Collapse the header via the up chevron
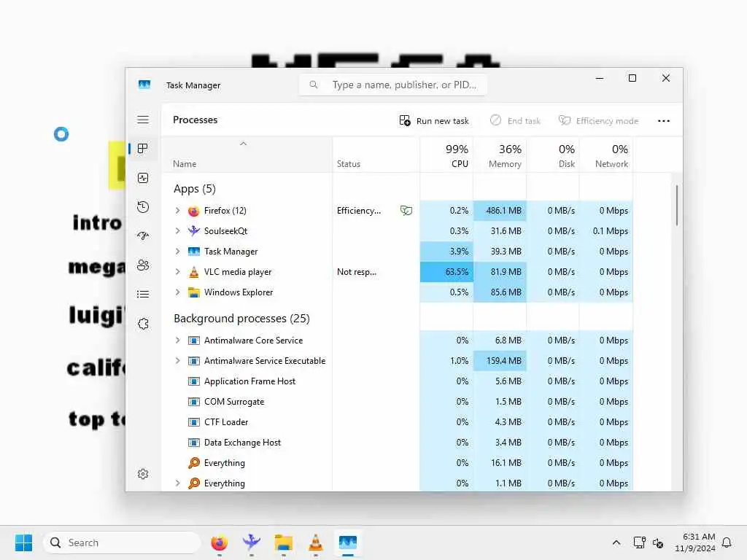 [243, 144]
